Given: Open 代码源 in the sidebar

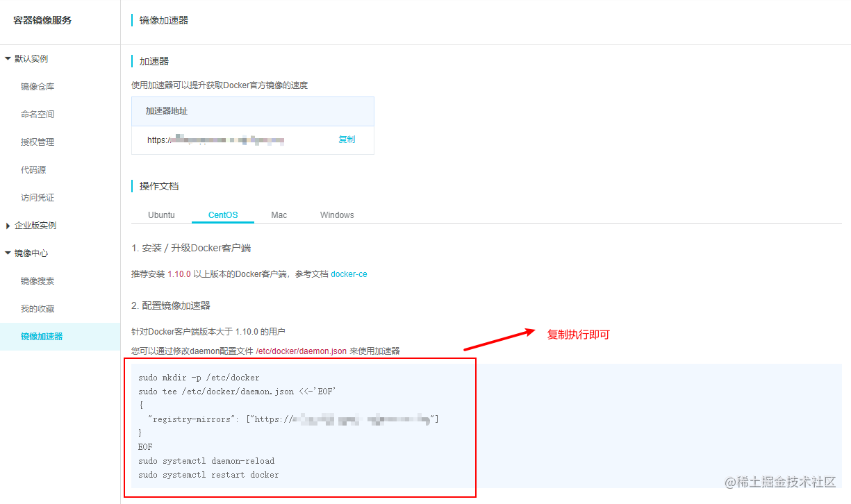Looking at the screenshot, I should tap(33, 170).
